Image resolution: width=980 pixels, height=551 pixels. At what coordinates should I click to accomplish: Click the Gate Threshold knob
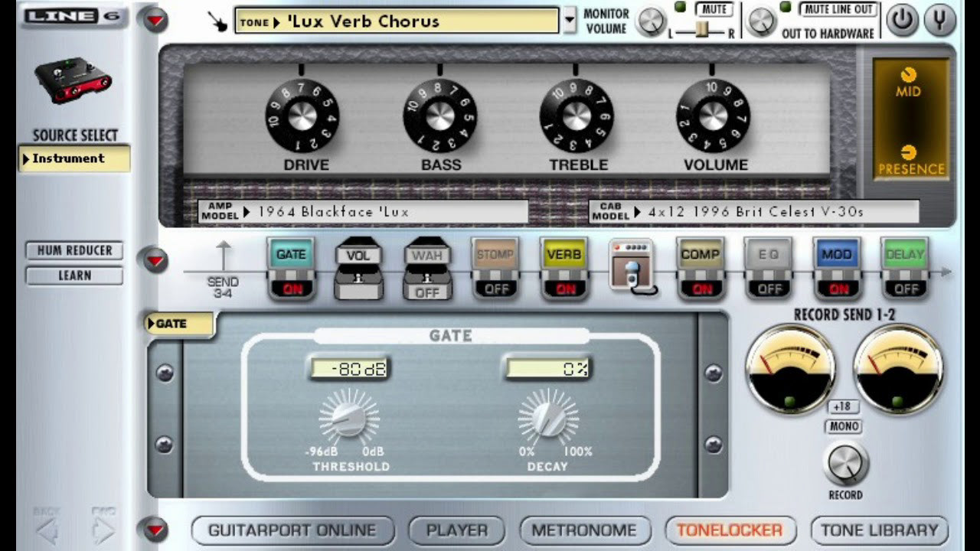click(x=349, y=418)
